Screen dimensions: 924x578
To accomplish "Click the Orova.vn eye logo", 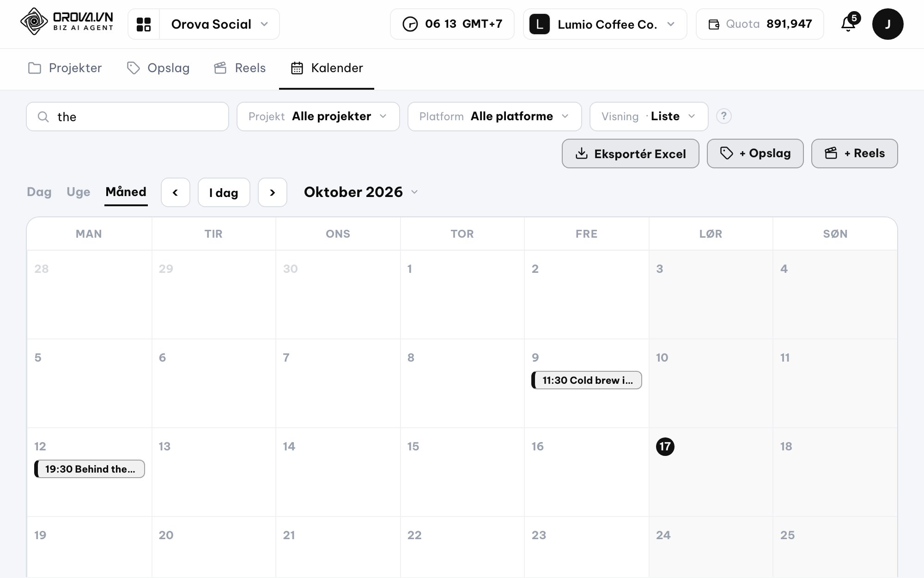I will (x=34, y=22).
